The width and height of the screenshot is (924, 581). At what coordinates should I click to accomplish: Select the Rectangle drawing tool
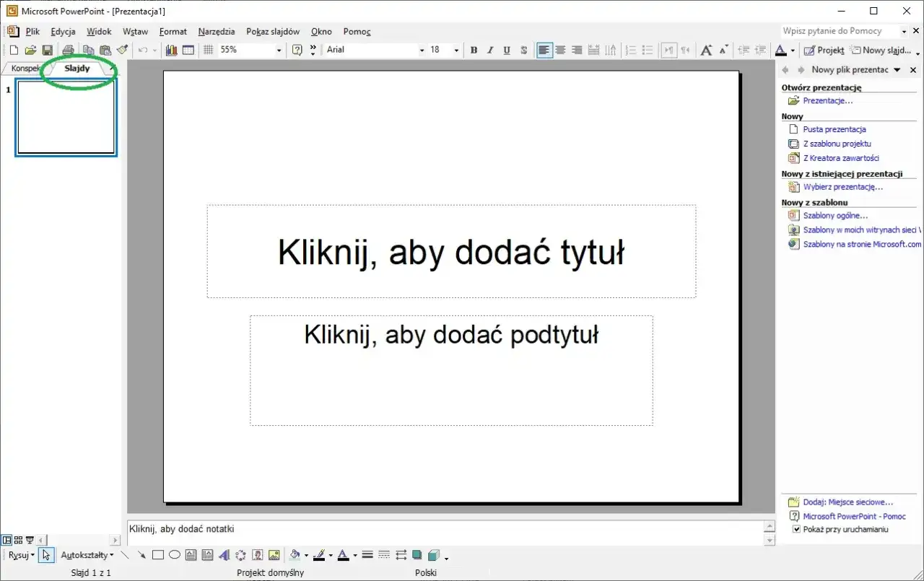[x=158, y=555]
